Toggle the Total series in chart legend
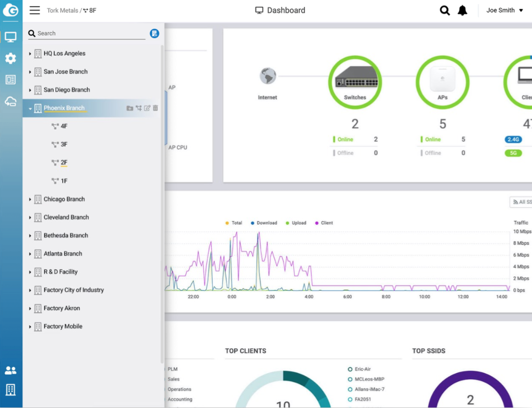This screenshot has height=408, width=532. point(234,223)
